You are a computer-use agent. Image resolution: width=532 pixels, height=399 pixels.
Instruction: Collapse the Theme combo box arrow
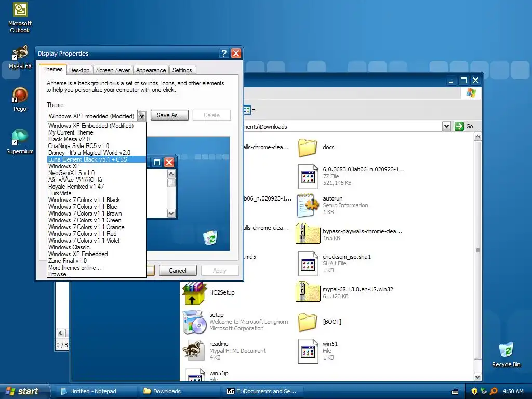(x=141, y=116)
